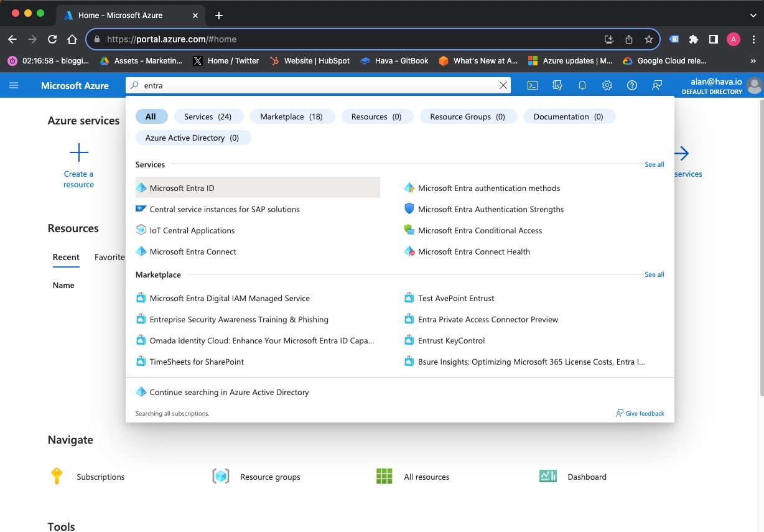Viewport: 764px width, 532px height.
Task: Open the portal Settings gear
Action: (x=607, y=86)
